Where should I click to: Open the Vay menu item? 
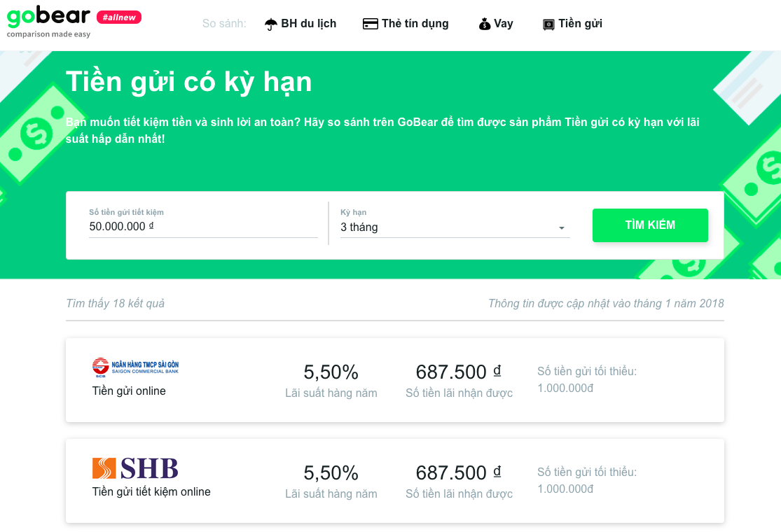pyautogui.click(x=503, y=24)
